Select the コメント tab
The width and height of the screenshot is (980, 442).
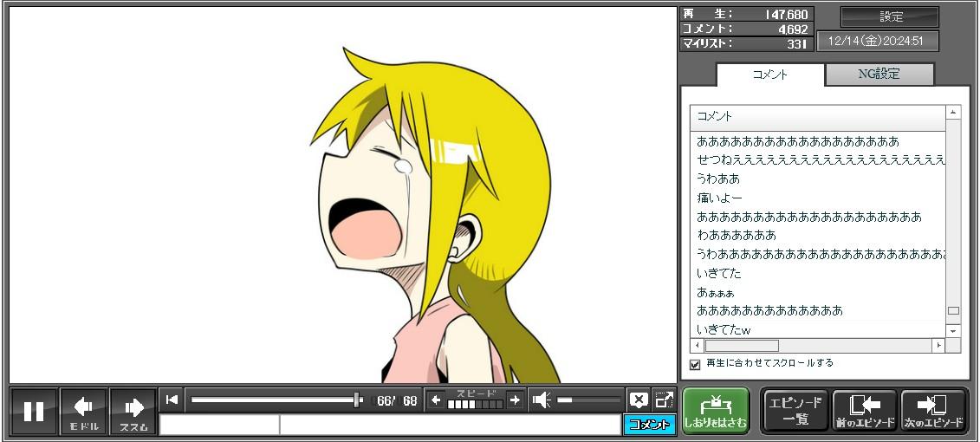pyautogui.click(x=769, y=75)
